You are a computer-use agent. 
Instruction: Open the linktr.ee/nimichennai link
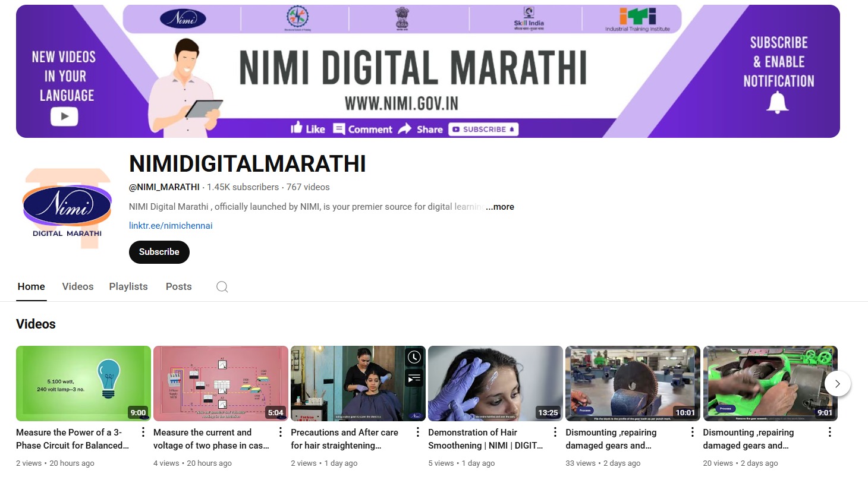coord(171,226)
